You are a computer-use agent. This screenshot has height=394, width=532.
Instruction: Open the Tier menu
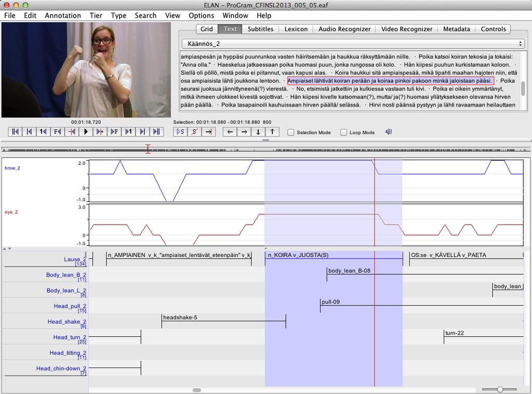[x=96, y=15]
